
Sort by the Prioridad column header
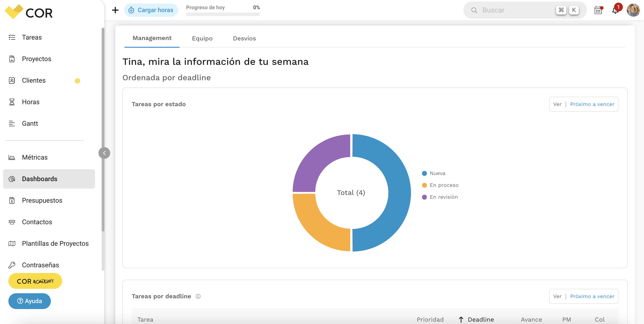430,320
